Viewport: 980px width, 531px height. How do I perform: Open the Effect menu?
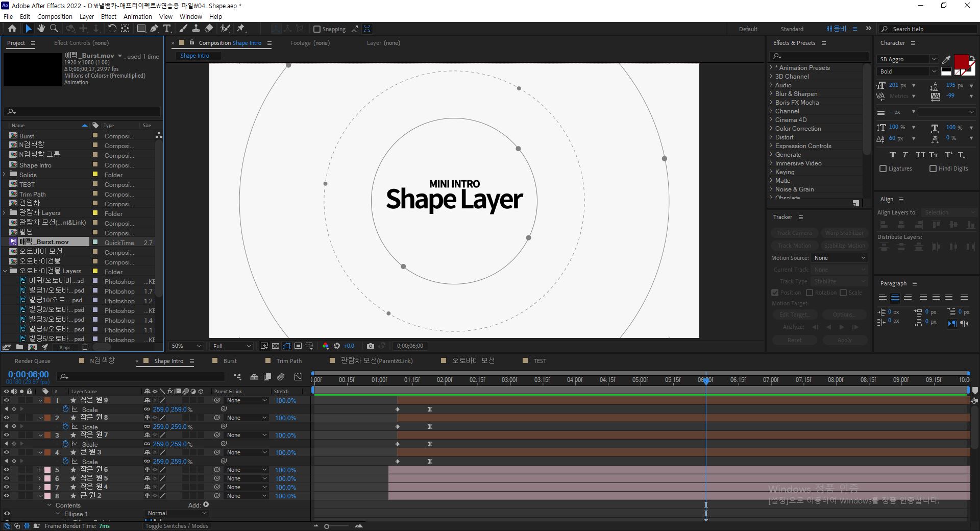point(109,16)
